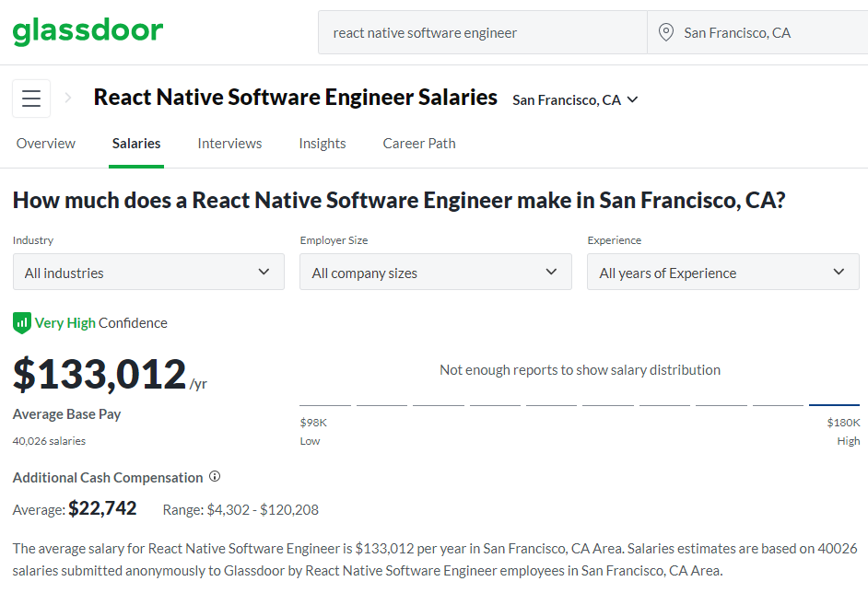The height and width of the screenshot is (593, 868).
Task: Click the Average Base Pay label
Action: click(x=67, y=414)
